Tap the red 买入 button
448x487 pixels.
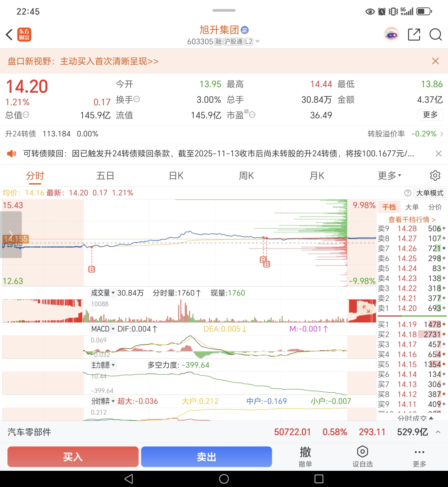pos(73,457)
